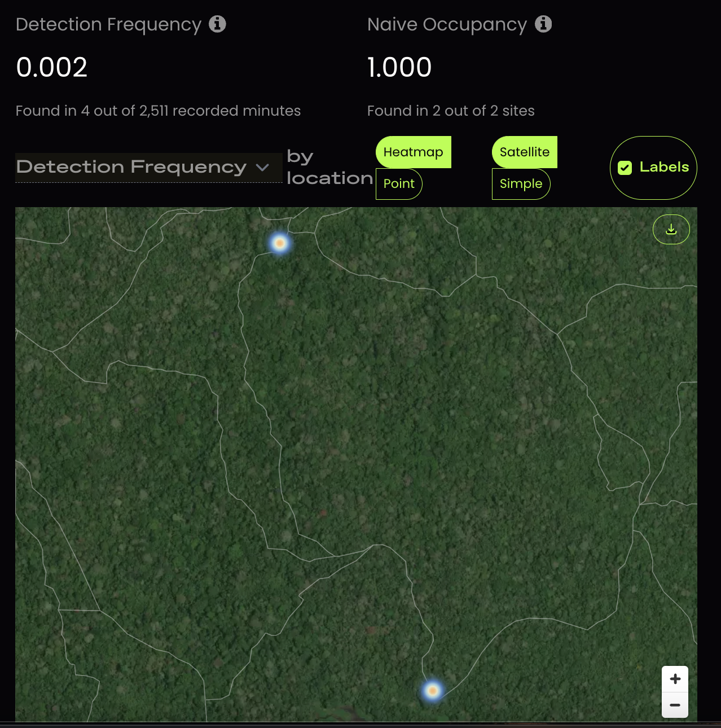Click the Naive Occupancy info icon
This screenshot has height=728, width=721.
tap(543, 24)
